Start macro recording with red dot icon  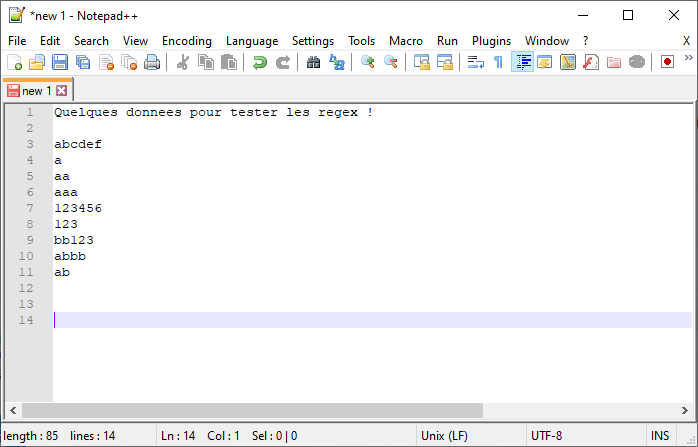[667, 62]
